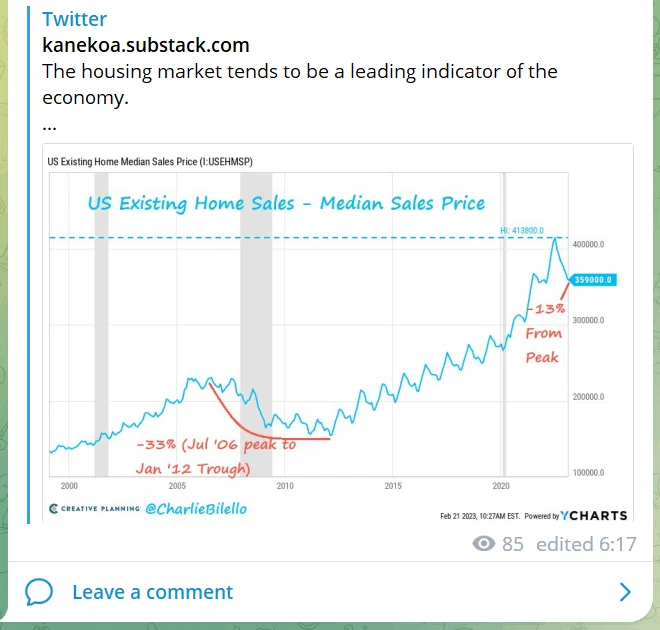Click the 85 views counter
The height and width of the screenshot is (630, 660).
pos(513,544)
